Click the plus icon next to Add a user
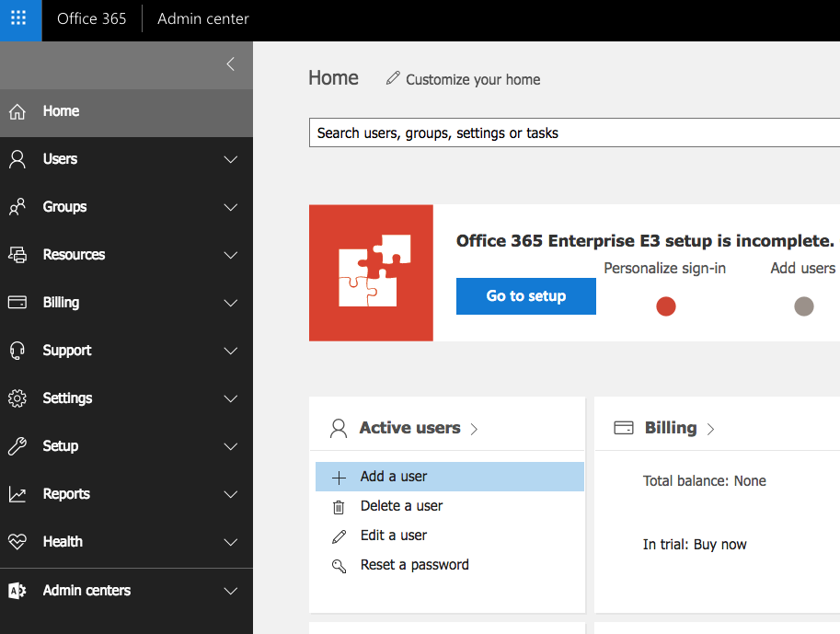Screen dimensions: 840x634 pos(339,478)
